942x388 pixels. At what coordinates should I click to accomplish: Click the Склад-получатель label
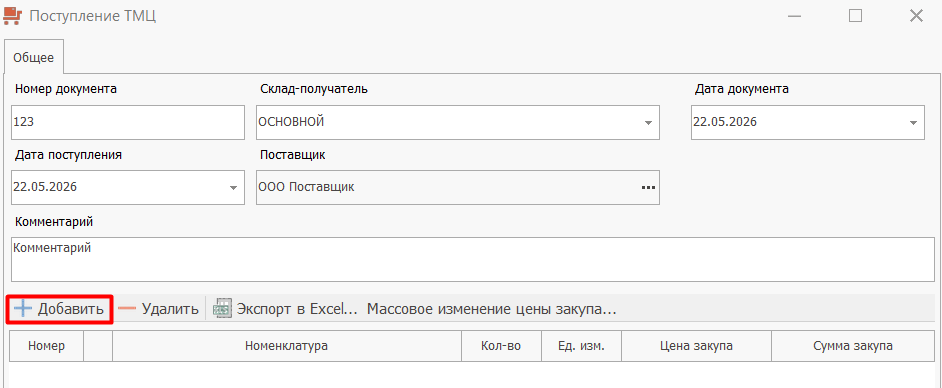pyautogui.click(x=314, y=89)
